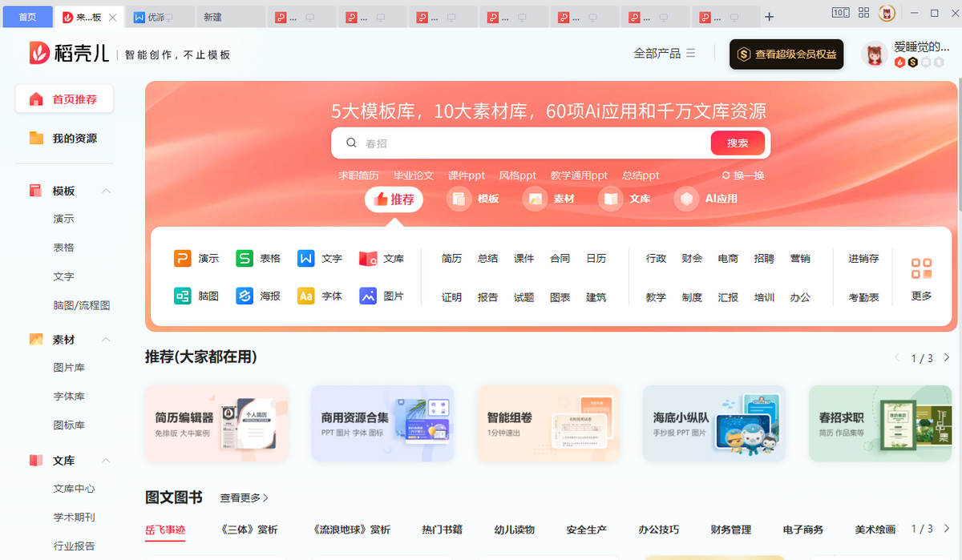962x560 pixels.
Task: Click the 合同 category link
Action: 560,258
